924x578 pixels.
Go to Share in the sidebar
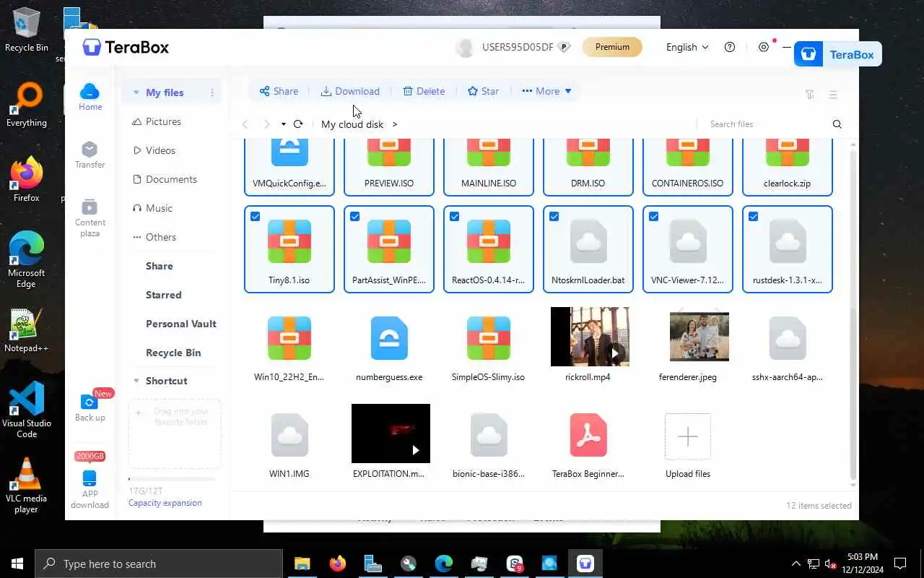click(x=160, y=266)
